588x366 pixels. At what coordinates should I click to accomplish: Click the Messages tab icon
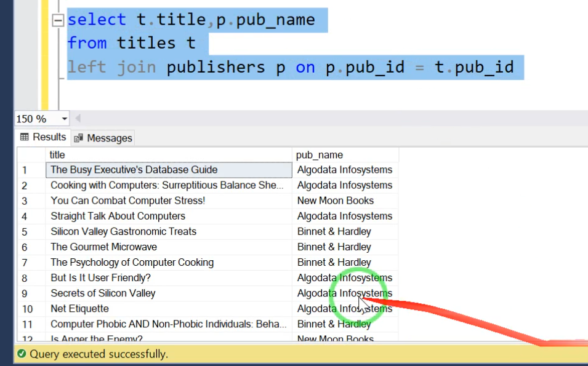point(78,138)
